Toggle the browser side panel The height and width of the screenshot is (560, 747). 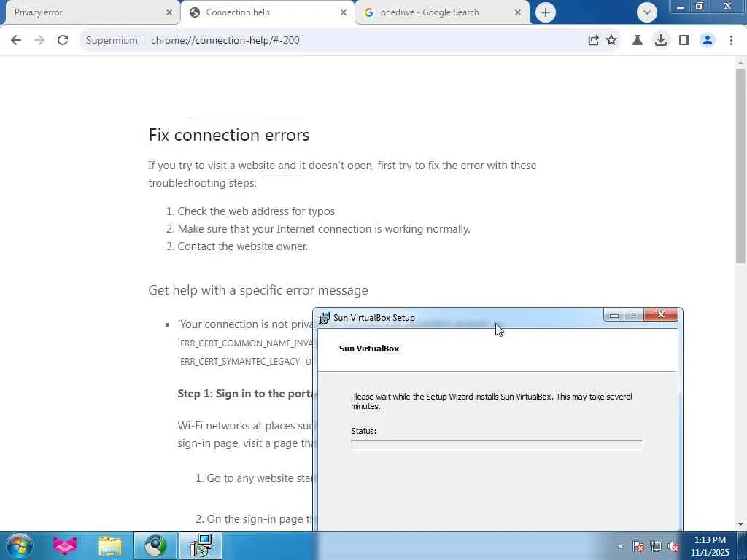tap(684, 40)
